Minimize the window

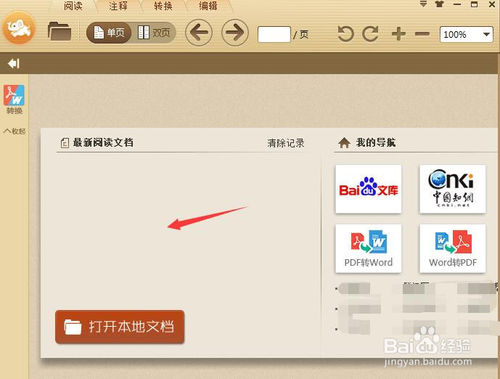pyautogui.click(x=457, y=4)
